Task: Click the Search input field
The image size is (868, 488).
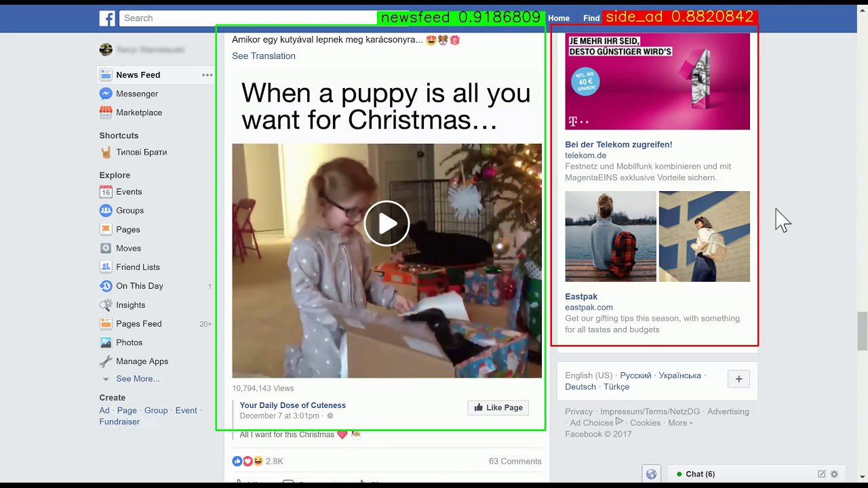Action: [x=248, y=18]
